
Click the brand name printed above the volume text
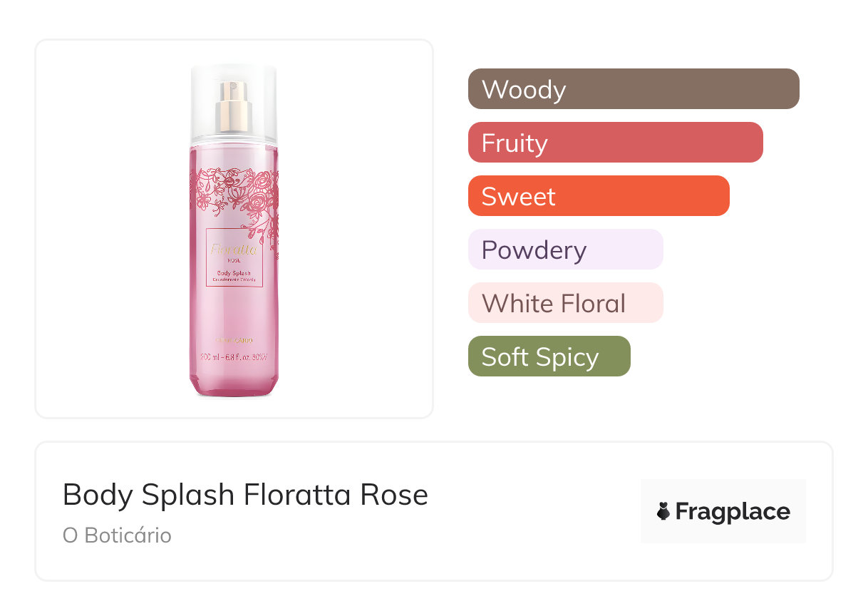[234, 340]
